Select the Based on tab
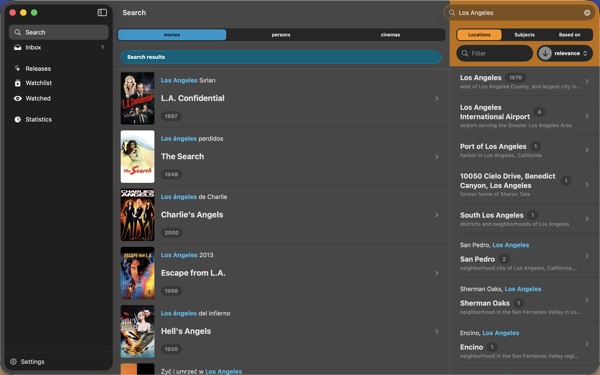Screen dimensions: 600x375 (x=569, y=35)
